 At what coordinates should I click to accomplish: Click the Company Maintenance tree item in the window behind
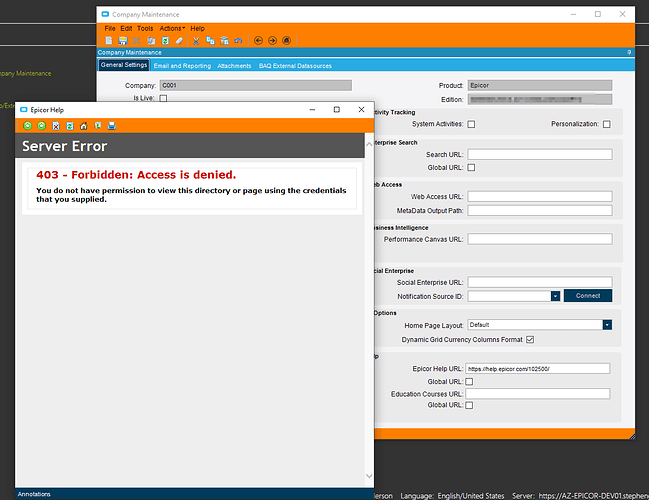point(26,74)
